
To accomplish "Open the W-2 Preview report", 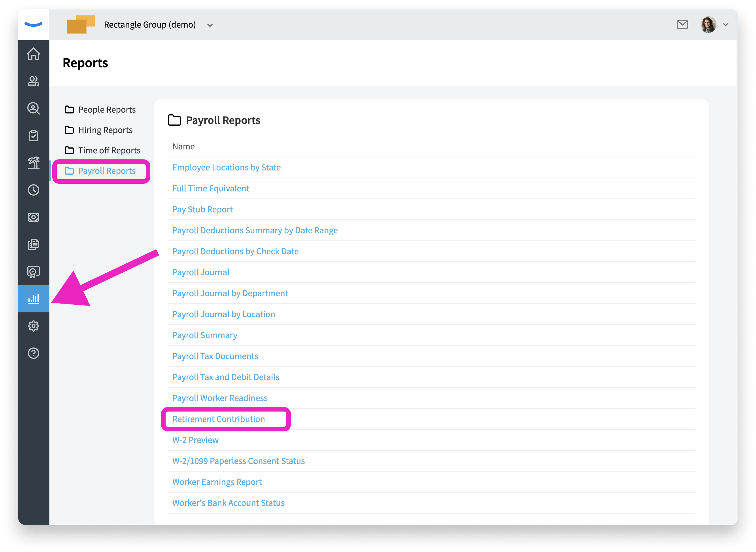I will tap(195, 440).
